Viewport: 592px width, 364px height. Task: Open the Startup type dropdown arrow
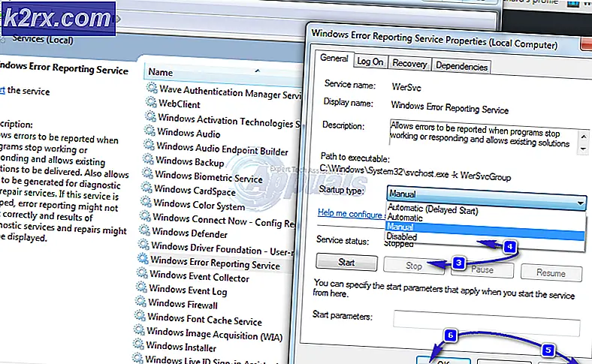tap(580, 203)
